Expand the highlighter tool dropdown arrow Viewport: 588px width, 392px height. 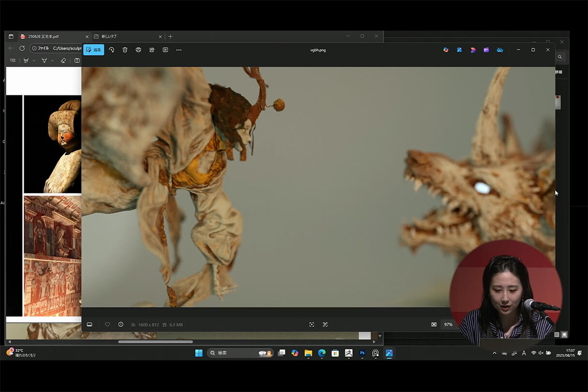[33, 60]
